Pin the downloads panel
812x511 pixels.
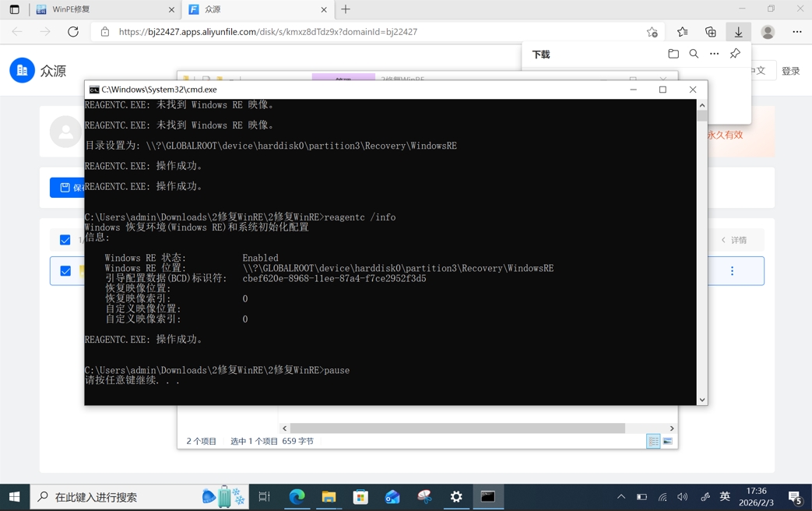pyautogui.click(x=735, y=54)
